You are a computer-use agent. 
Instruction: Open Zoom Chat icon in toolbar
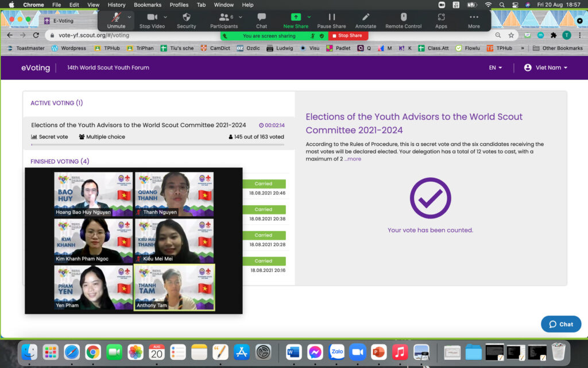click(261, 17)
